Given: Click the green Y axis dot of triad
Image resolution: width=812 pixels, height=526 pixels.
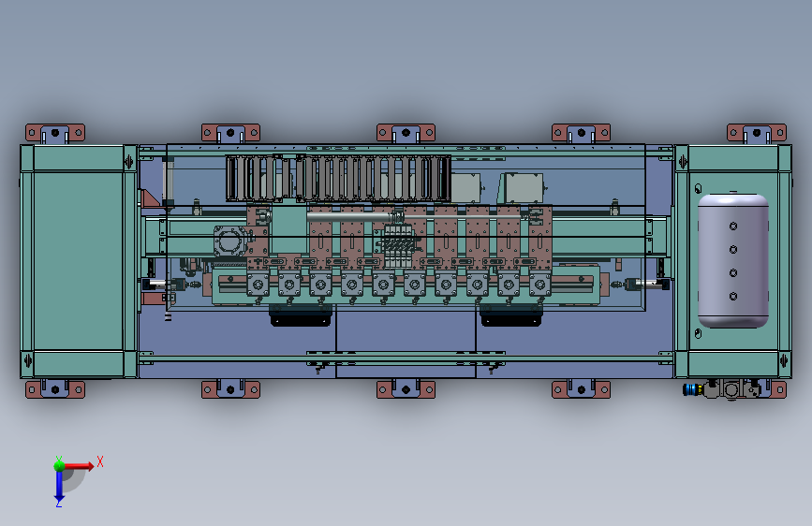Looking at the screenshot, I should pos(59,466).
